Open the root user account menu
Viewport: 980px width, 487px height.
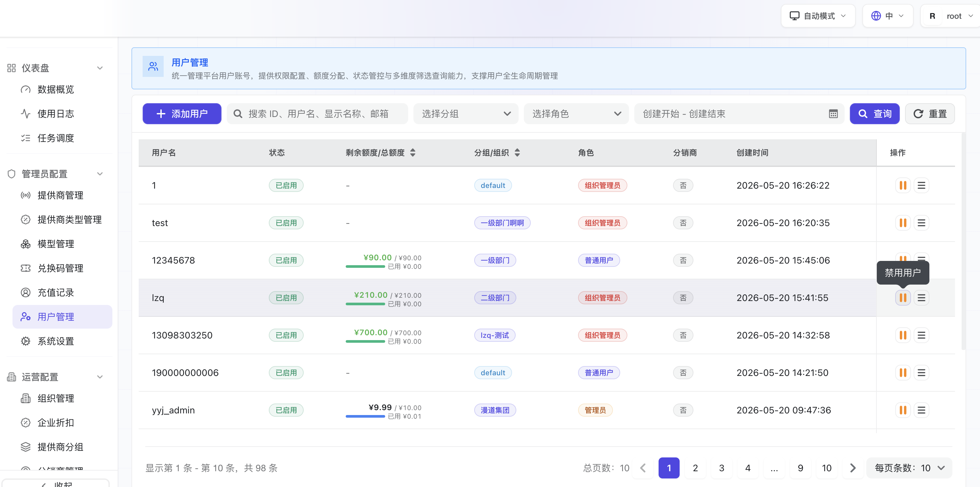coord(950,16)
